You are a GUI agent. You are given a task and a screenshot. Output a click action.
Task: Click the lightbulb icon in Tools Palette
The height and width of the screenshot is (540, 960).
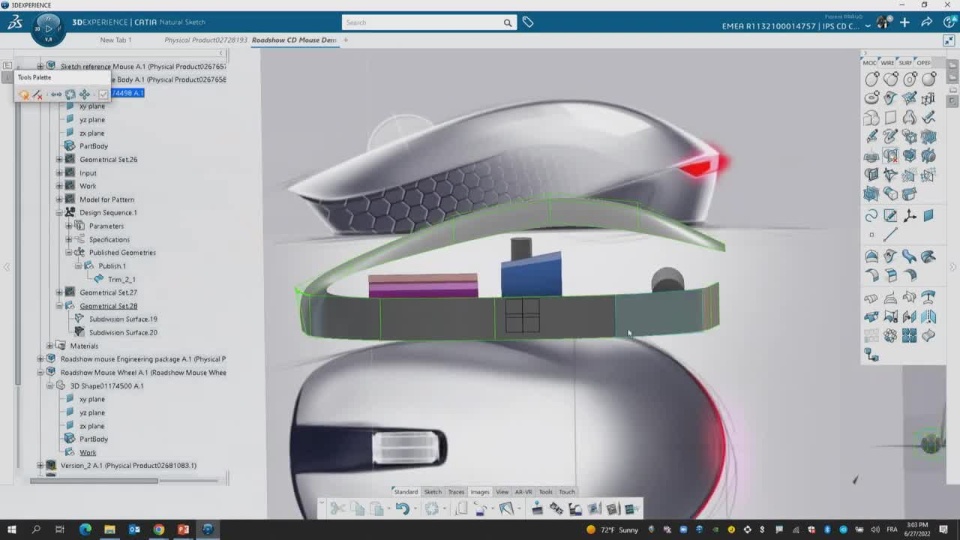pyautogui.click(x=24, y=94)
